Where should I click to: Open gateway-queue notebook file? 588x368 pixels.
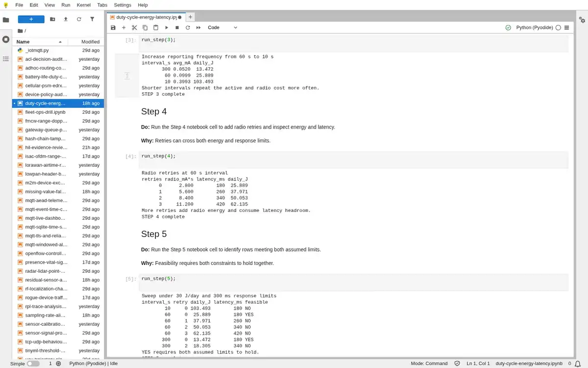pos(58,130)
